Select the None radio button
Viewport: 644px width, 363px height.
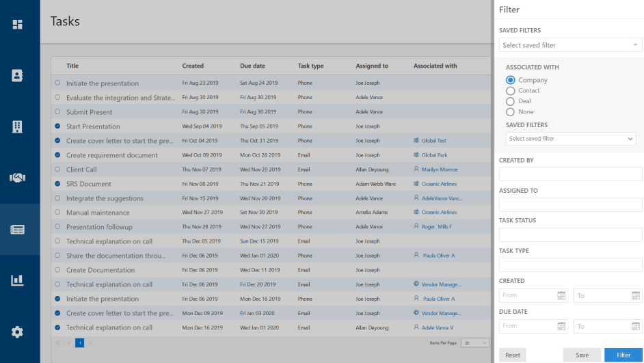pyautogui.click(x=511, y=111)
